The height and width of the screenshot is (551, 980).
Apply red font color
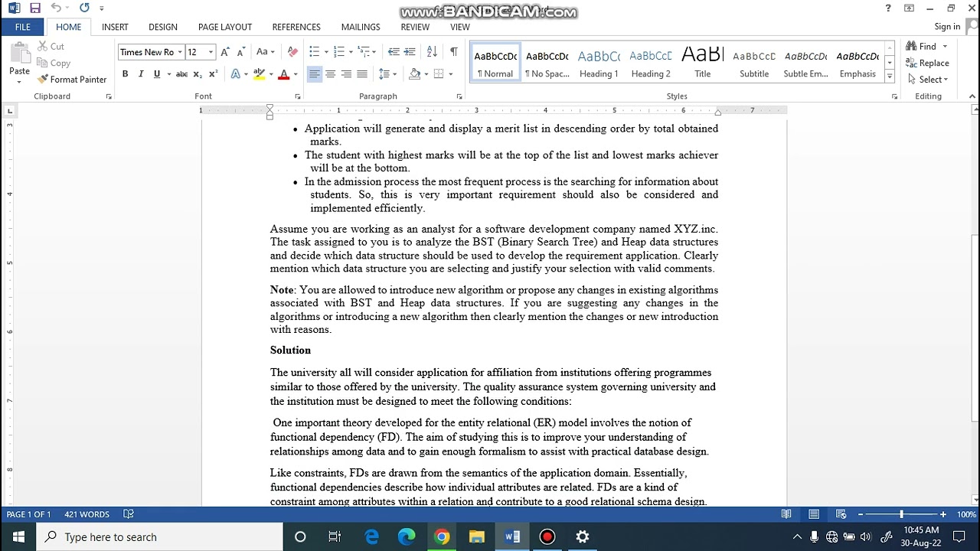coord(283,74)
